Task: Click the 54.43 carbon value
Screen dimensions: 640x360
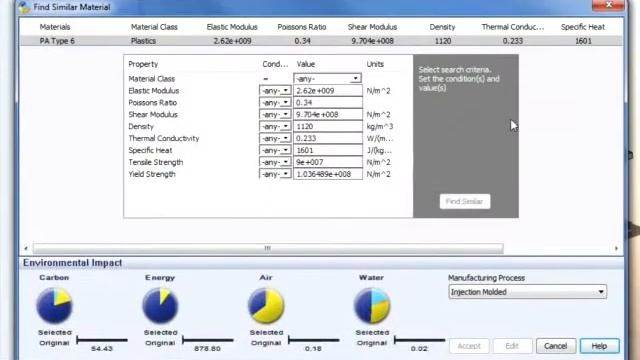Action: (102, 349)
